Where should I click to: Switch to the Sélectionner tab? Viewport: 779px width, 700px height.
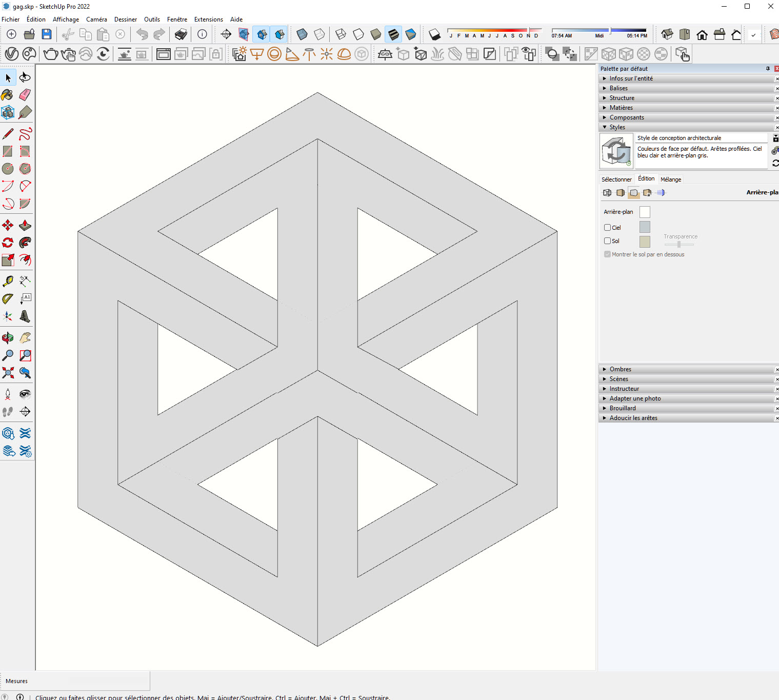click(616, 179)
